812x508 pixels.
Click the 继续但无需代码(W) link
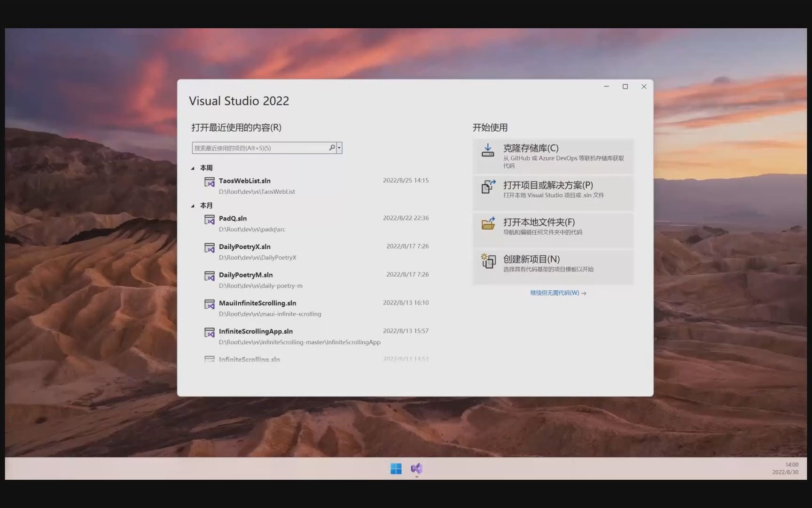[558, 293]
